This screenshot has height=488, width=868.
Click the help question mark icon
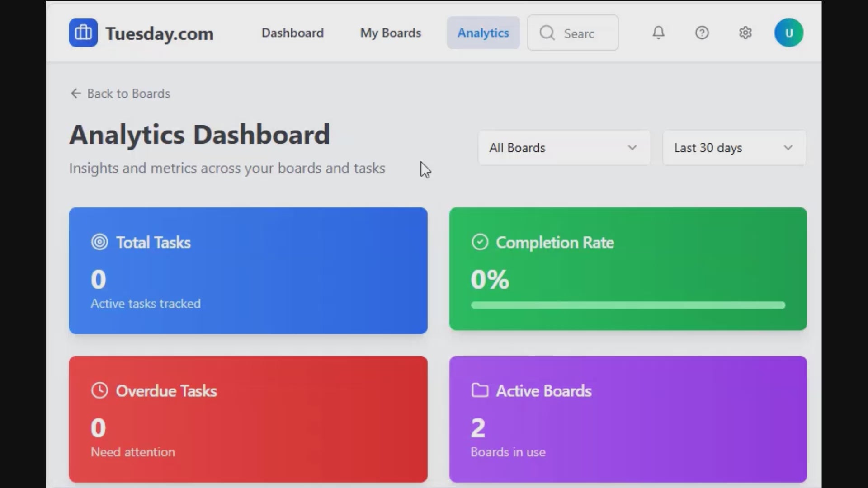tap(702, 33)
